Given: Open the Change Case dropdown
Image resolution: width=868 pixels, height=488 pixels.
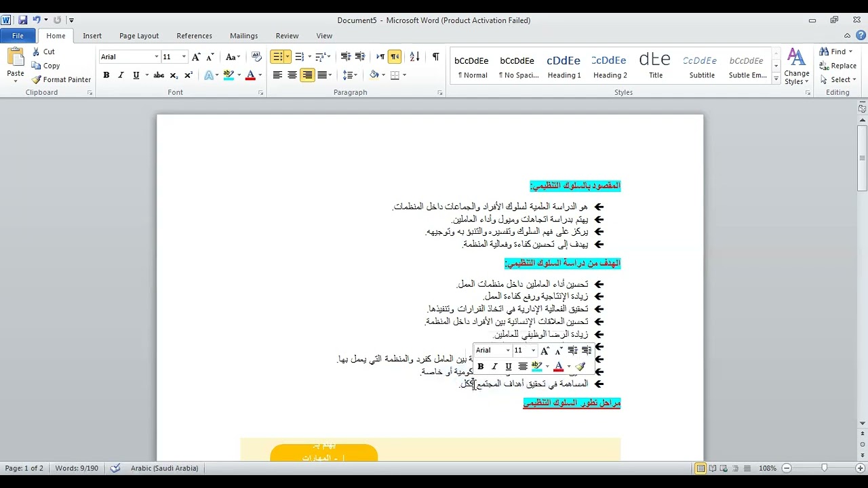Looking at the screenshot, I should (233, 57).
